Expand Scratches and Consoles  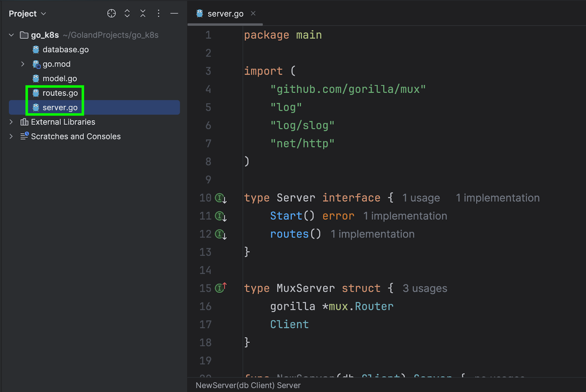coord(11,137)
